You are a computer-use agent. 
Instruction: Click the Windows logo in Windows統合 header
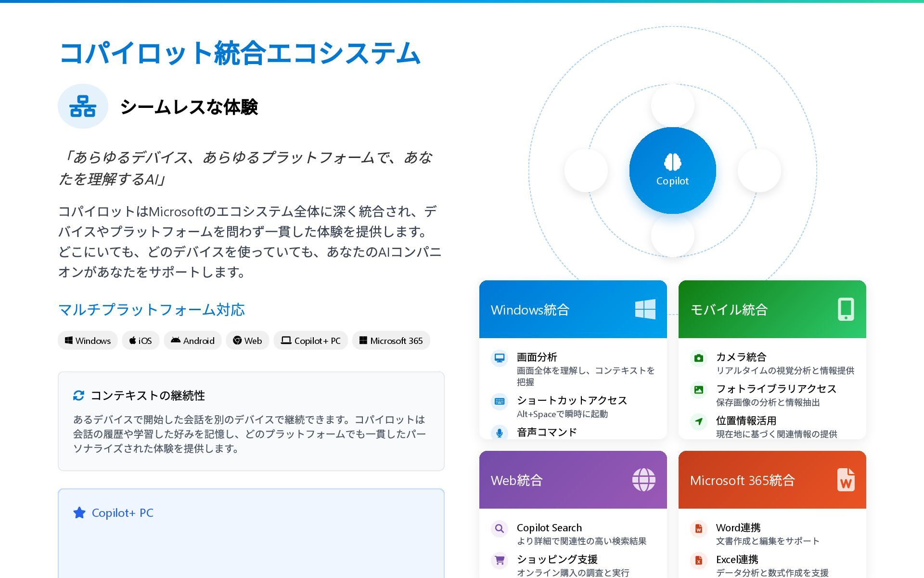coord(645,309)
